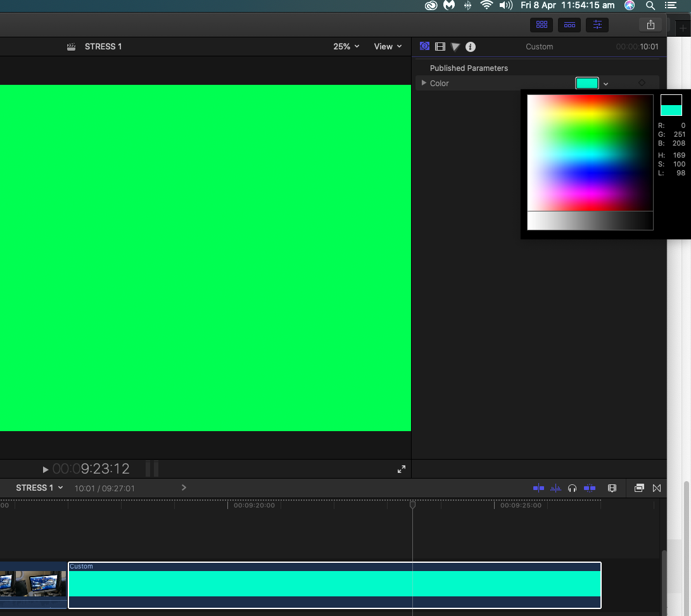Toggle audio skimming waveform icon
691x616 pixels.
click(x=556, y=488)
